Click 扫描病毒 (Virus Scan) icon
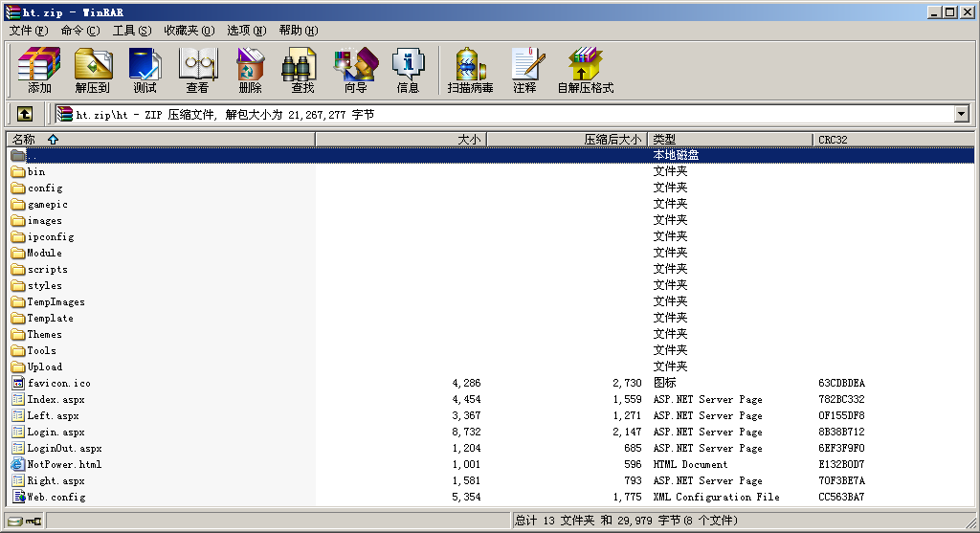This screenshot has width=980, height=533. click(x=470, y=71)
